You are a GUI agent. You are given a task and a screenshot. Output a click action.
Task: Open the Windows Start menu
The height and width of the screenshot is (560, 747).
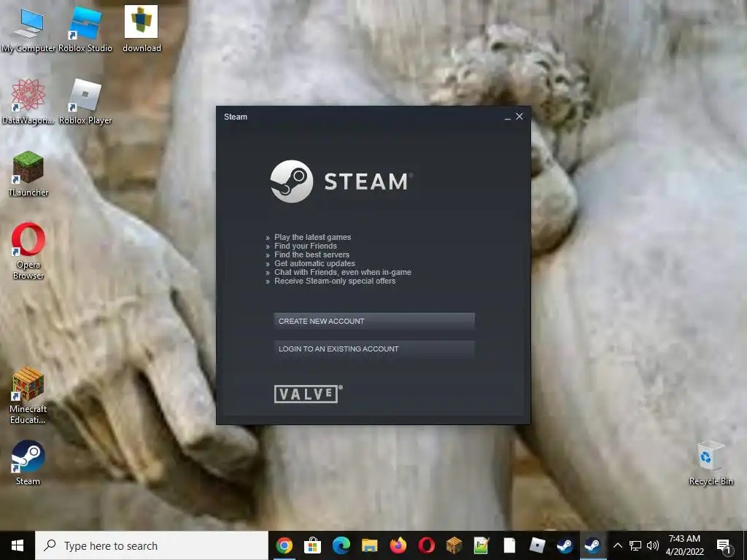click(18, 545)
